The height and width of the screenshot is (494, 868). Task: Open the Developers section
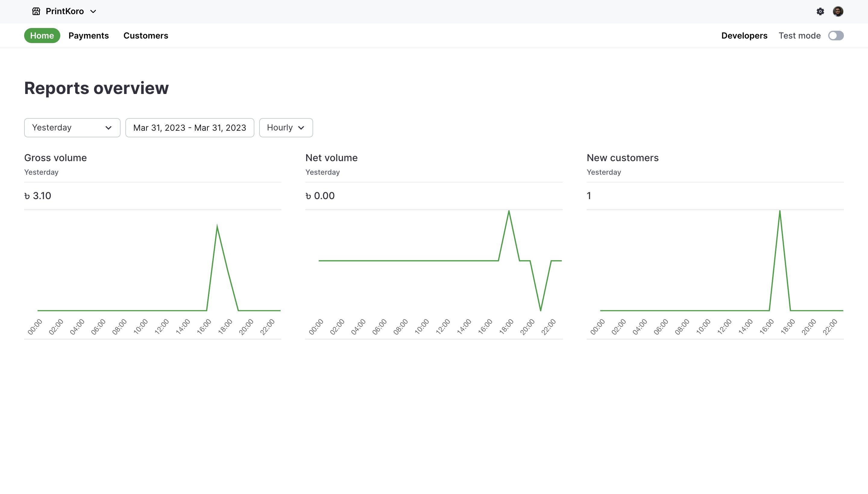pyautogui.click(x=744, y=35)
